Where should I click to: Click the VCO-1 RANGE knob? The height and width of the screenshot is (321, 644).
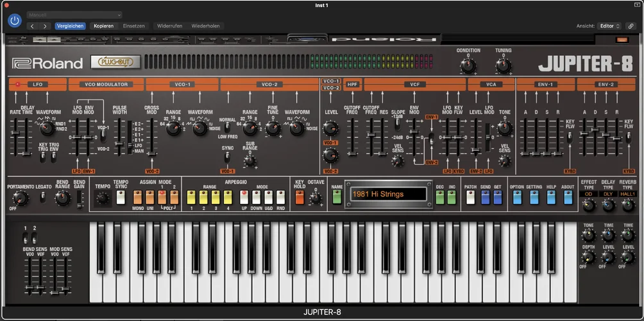point(173,128)
